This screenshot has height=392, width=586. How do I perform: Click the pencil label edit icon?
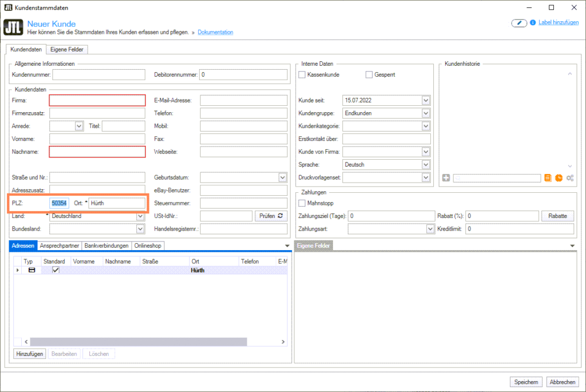coord(518,23)
